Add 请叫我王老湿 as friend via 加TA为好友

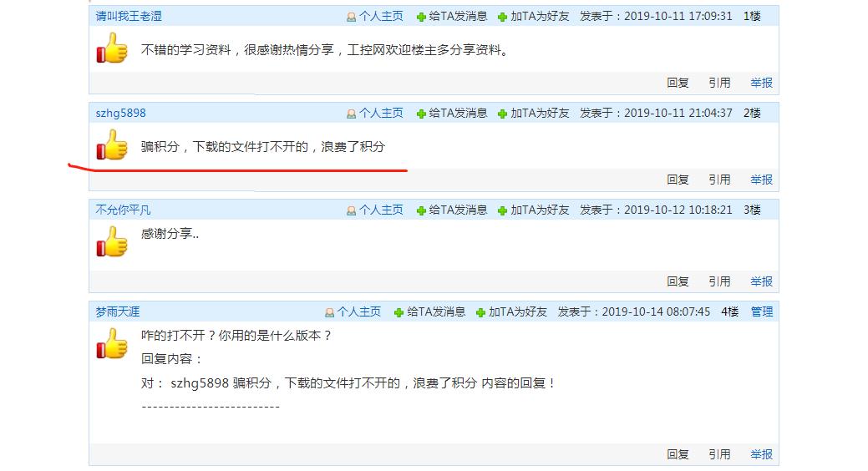(x=540, y=16)
